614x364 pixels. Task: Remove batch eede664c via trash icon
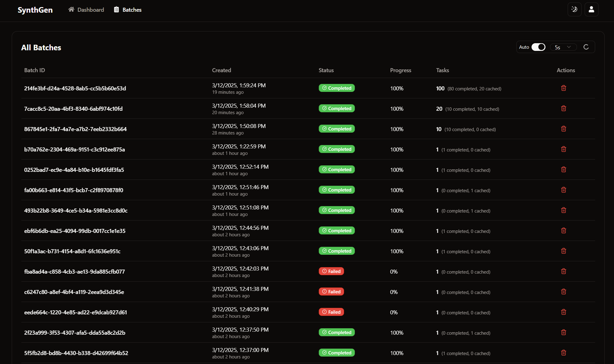[563, 312]
